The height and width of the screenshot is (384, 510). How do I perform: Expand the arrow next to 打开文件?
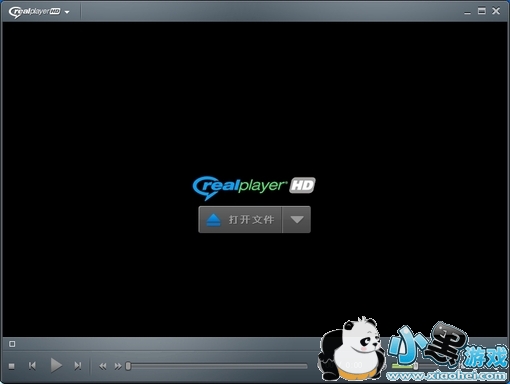click(297, 219)
